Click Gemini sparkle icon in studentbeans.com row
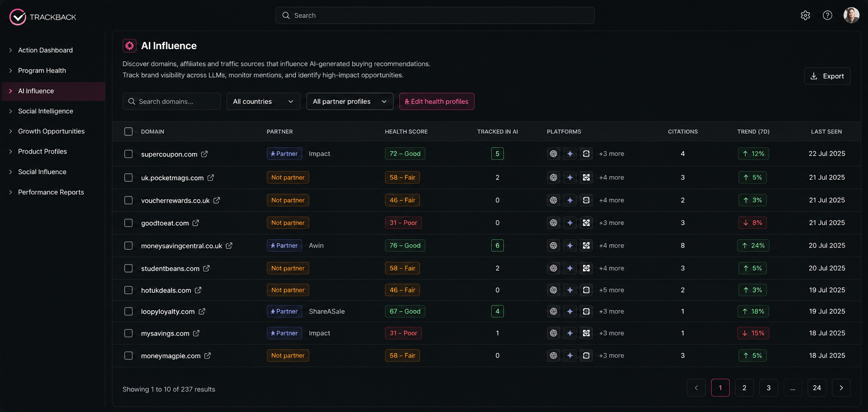The height and width of the screenshot is (412, 868). (x=570, y=268)
